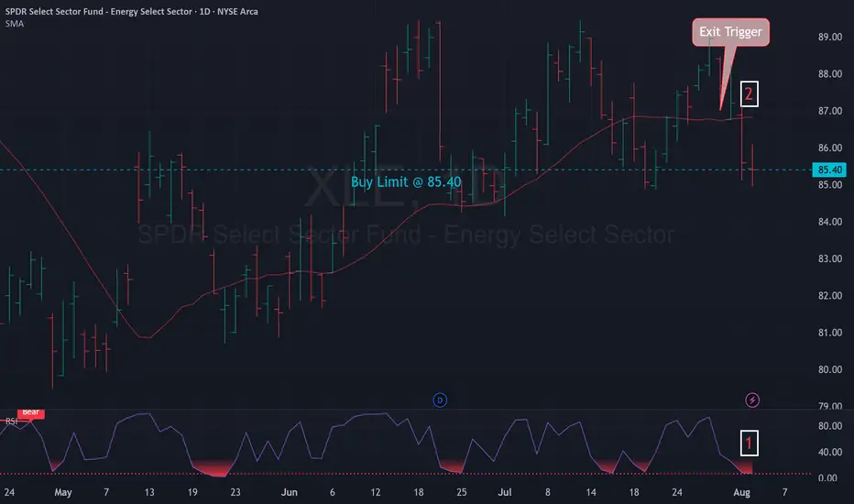Image resolution: width=854 pixels, height=504 pixels.
Task: Click the 86.00 price axis value
Action: coord(829,148)
